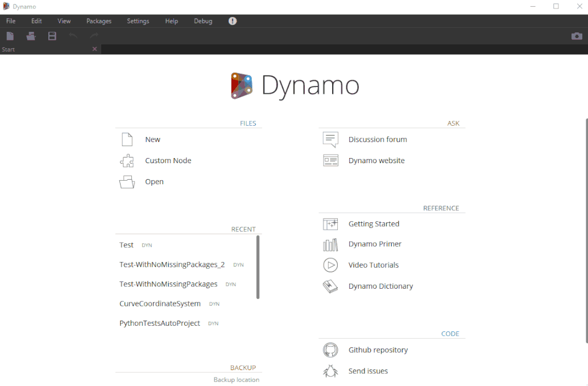Click the Dynamo Primer books icon
This screenshot has height=386, width=588.
click(330, 243)
